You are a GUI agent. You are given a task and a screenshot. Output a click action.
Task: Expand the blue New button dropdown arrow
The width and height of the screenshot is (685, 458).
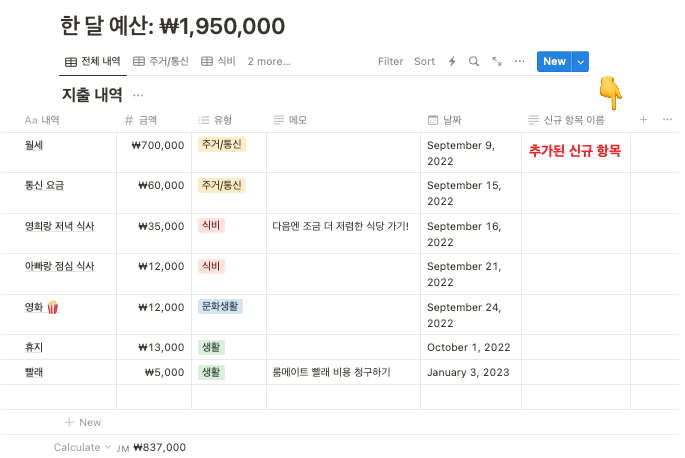click(x=581, y=62)
